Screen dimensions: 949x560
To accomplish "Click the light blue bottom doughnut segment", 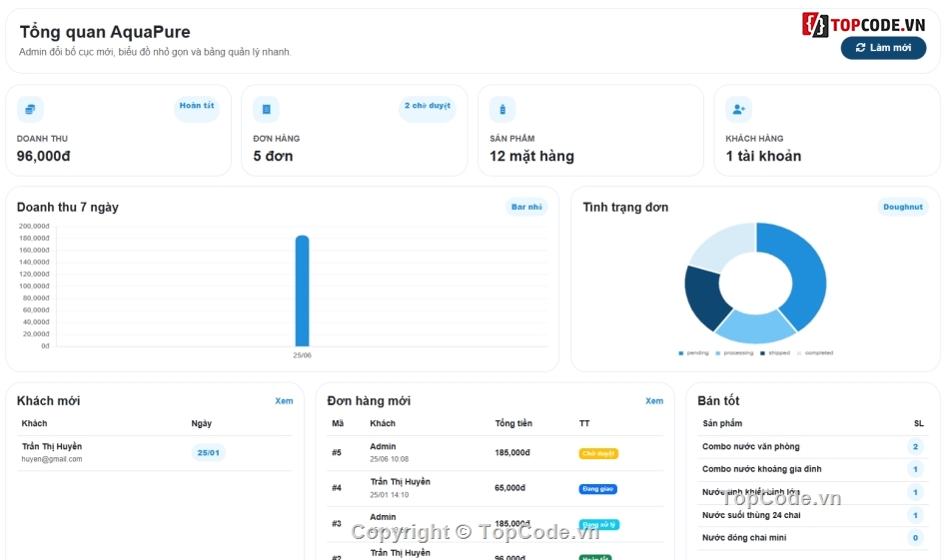I will coord(756,327).
